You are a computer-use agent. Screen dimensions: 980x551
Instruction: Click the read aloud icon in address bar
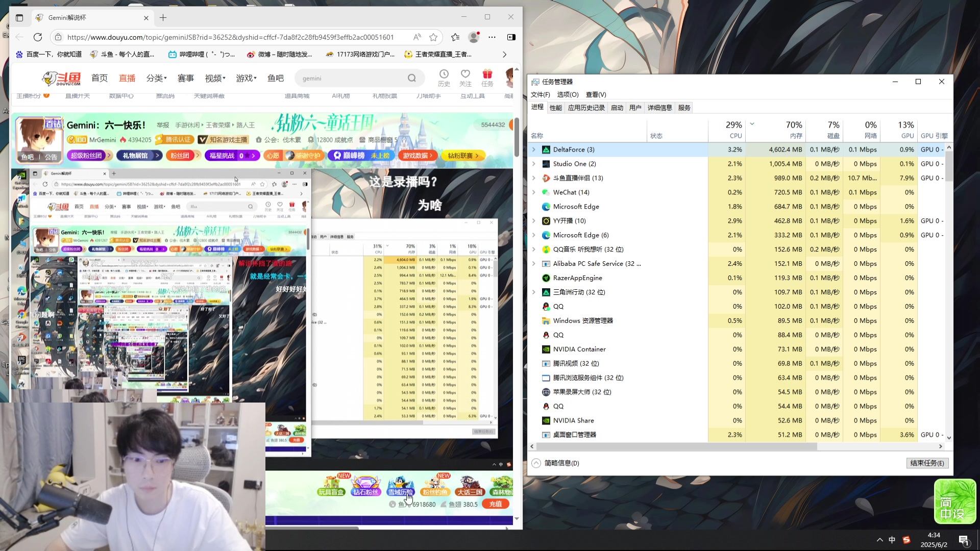pos(417,37)
